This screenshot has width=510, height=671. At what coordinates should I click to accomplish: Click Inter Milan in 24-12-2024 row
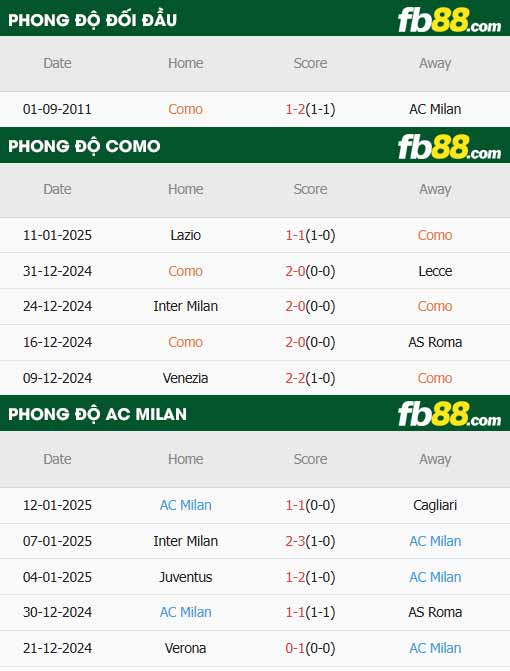click(x=185, y=306)
